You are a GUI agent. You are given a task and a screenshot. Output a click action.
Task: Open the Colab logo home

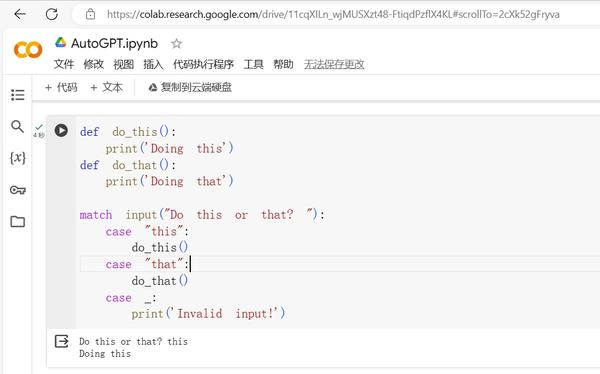point(28,50)
